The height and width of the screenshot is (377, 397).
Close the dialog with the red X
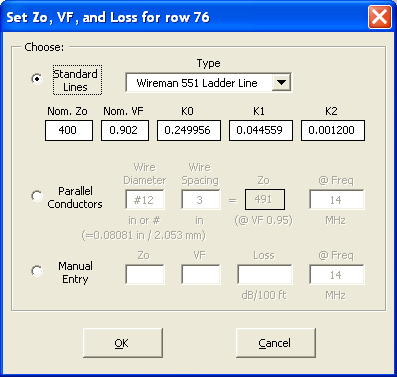tap(380, 17)
